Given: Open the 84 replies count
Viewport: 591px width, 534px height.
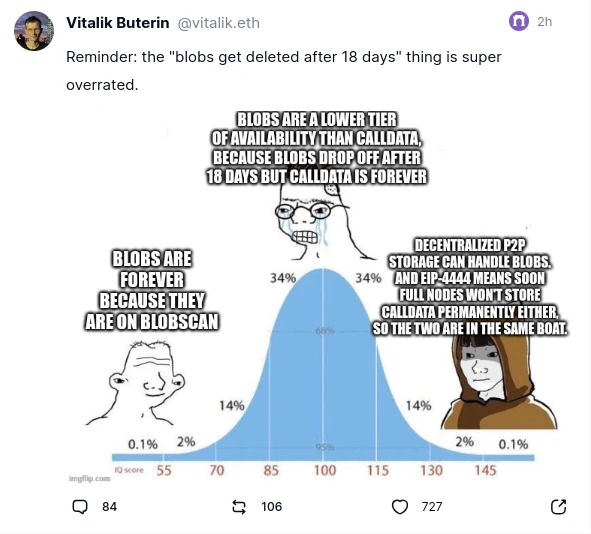Looking at the screenshot, I should (109, 506).
